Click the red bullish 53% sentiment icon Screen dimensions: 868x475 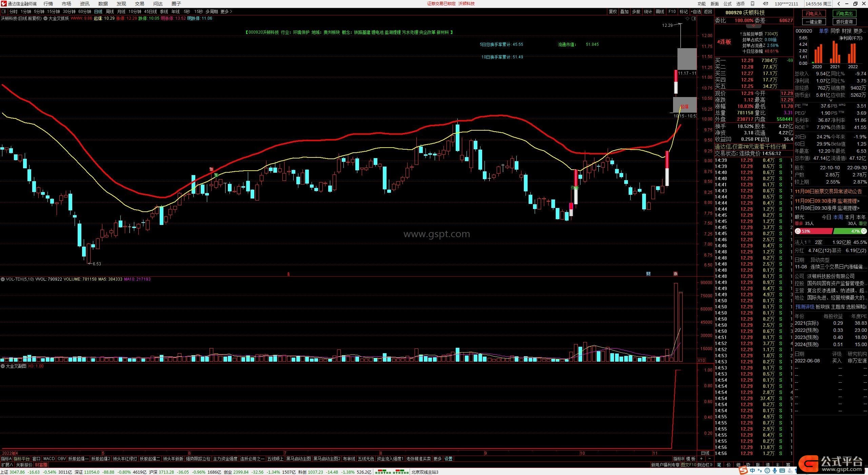coord(798,231)
